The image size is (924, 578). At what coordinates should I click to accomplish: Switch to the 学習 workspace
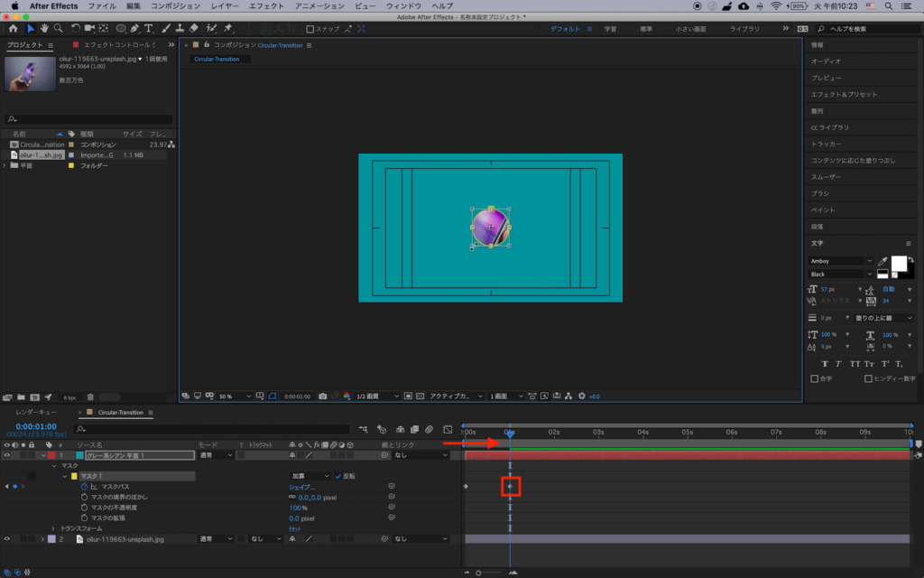pos(610,29)
